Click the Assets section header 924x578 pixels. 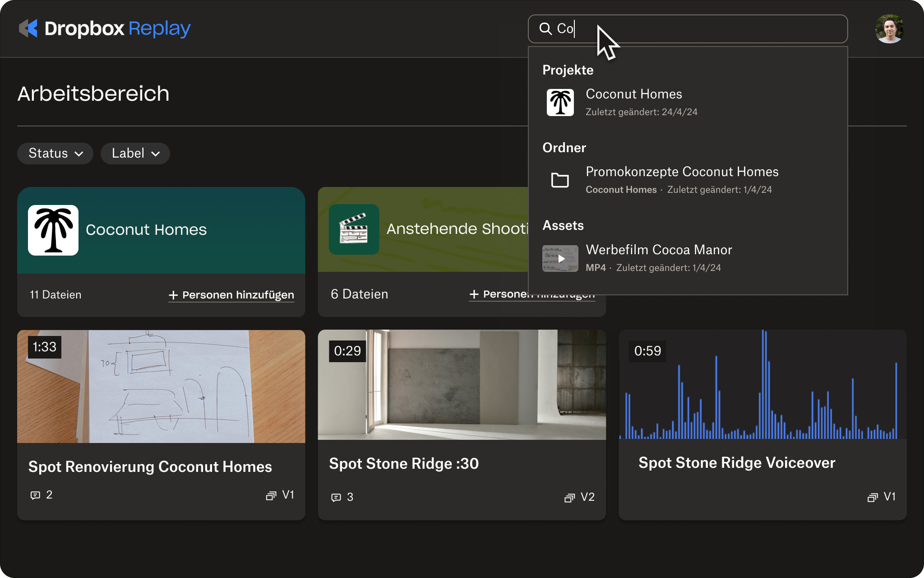pyautogui.click(x=563, y=225)
